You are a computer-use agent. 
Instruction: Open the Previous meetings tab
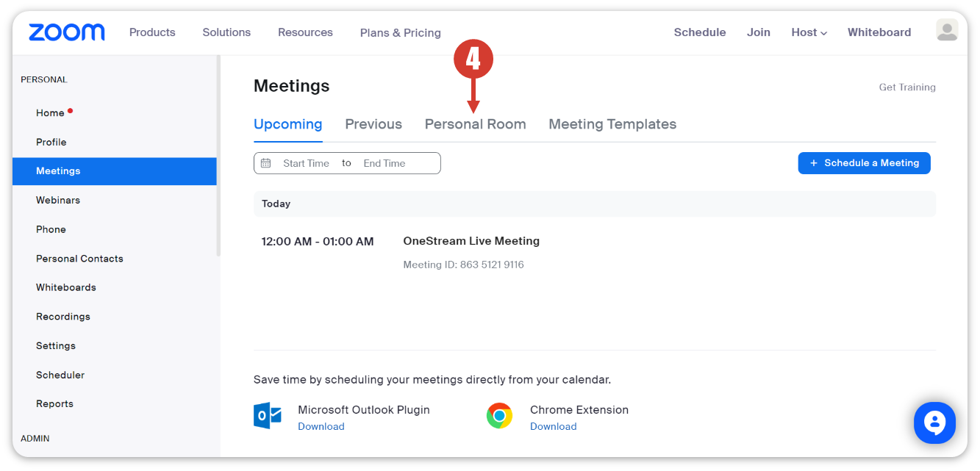(x=373, y=124)
